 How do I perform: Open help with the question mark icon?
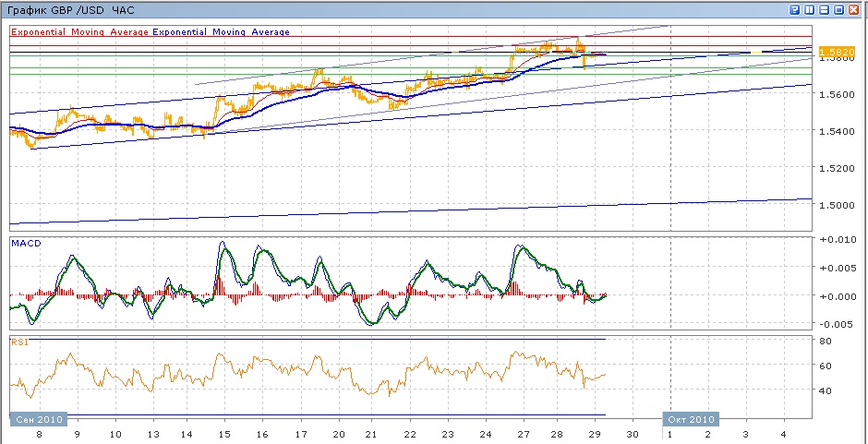point(795,9)
